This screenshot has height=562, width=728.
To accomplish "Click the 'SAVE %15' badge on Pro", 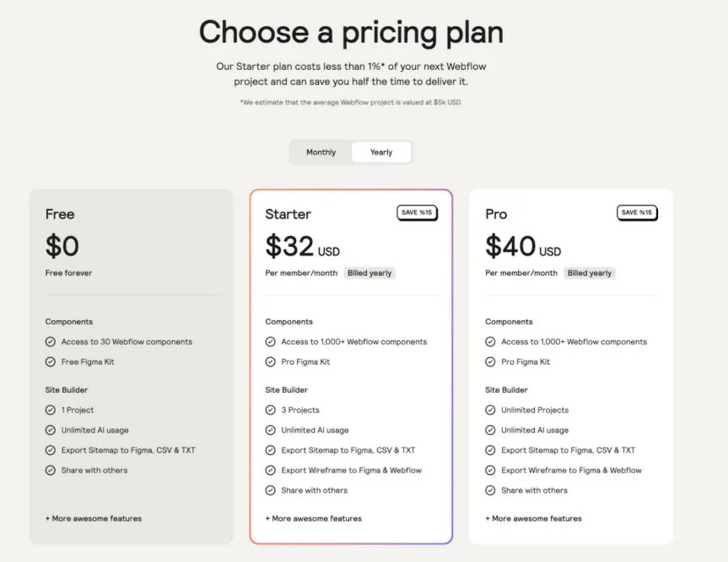I will point(637,213).
